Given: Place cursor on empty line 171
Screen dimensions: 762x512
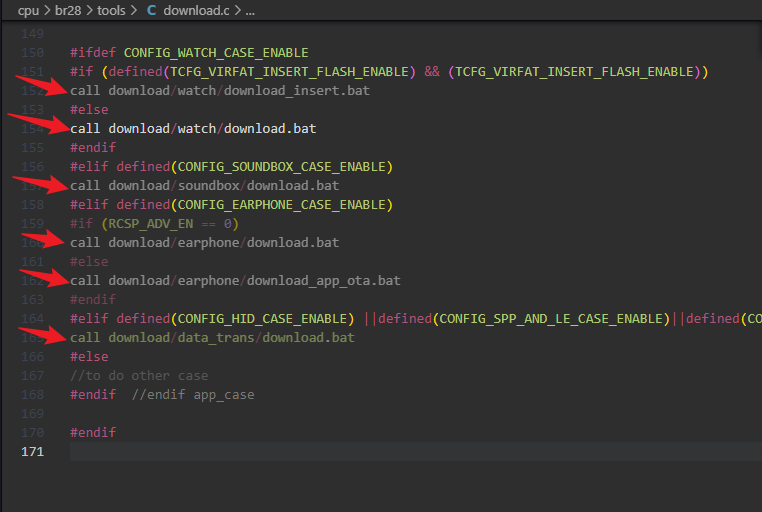Looking at the screenshot, I should click(416, 451).
